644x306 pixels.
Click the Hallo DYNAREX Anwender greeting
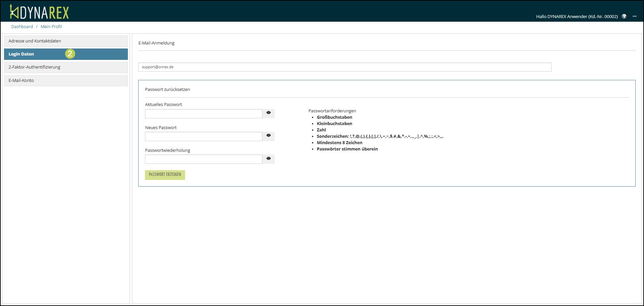point(576,17)
